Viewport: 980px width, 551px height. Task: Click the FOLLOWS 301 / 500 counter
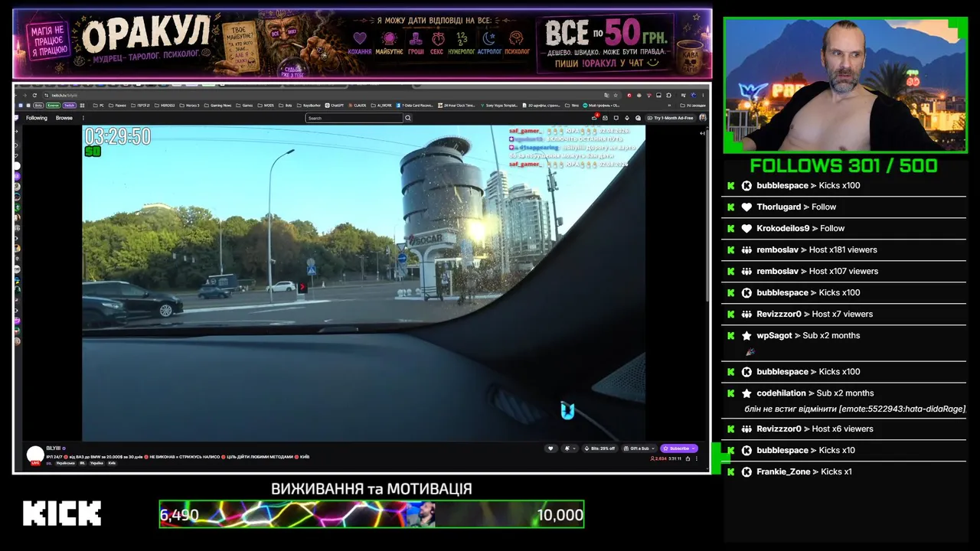click(x=843, y=165)
